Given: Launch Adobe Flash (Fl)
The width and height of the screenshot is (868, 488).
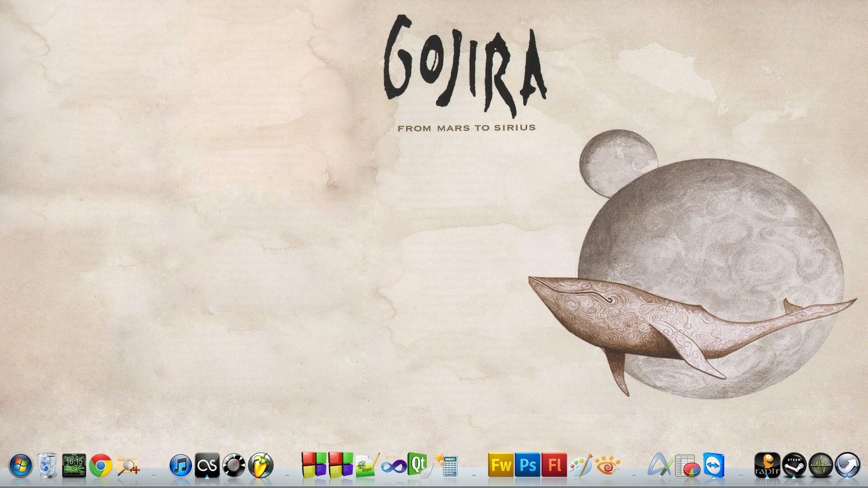Looking at the screenshot, I should coord(554,465).
